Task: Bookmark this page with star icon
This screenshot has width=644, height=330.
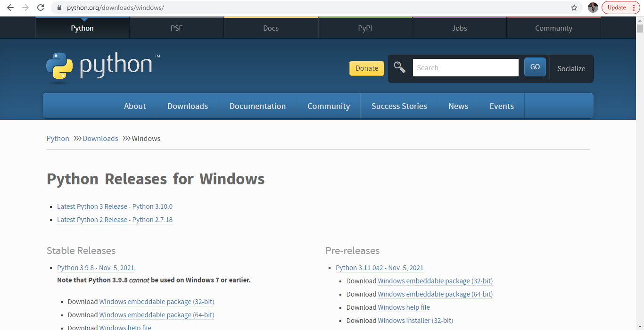Action: click(574, 8)
